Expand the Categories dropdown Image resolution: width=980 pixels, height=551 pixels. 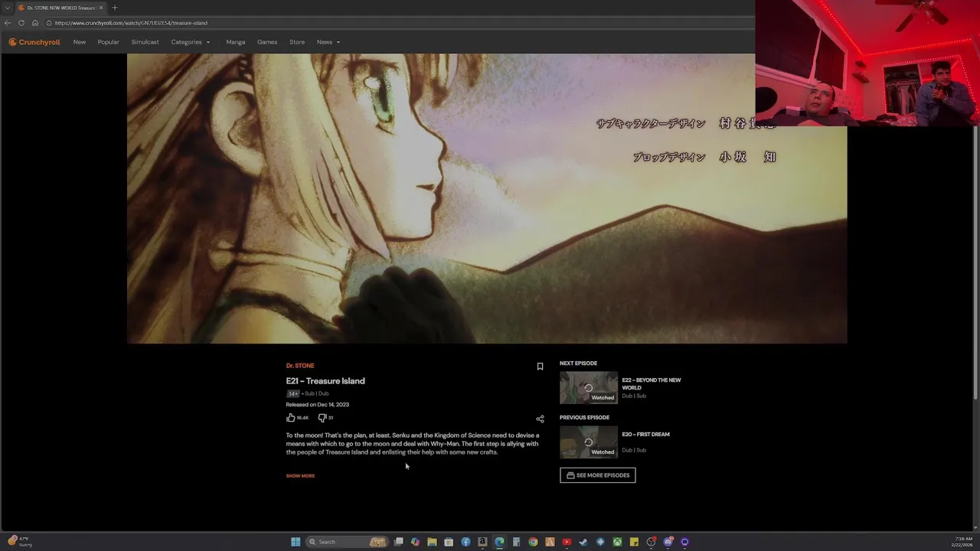pos(191,42)
